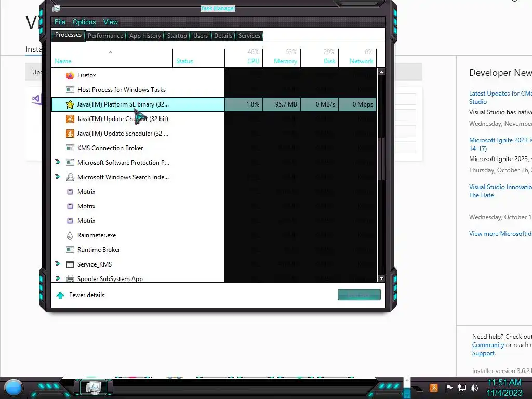Click the Java Platform SE binary star icon
Viewport: 532px width, 399px height.
(x=70, y=104)
